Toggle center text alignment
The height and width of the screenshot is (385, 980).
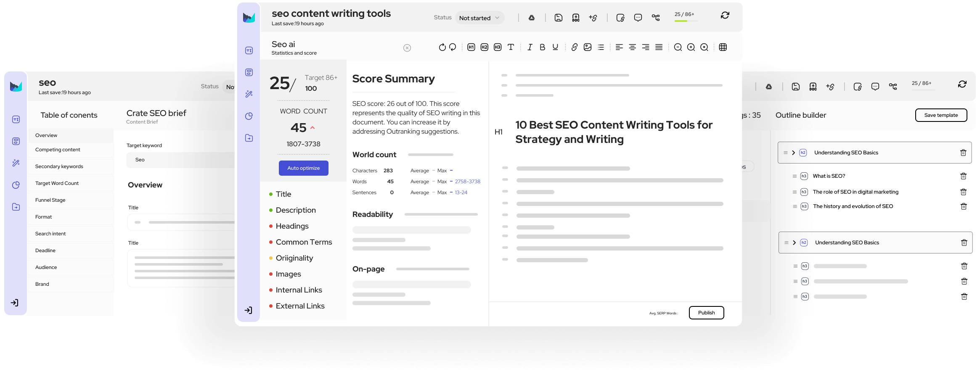632,47
